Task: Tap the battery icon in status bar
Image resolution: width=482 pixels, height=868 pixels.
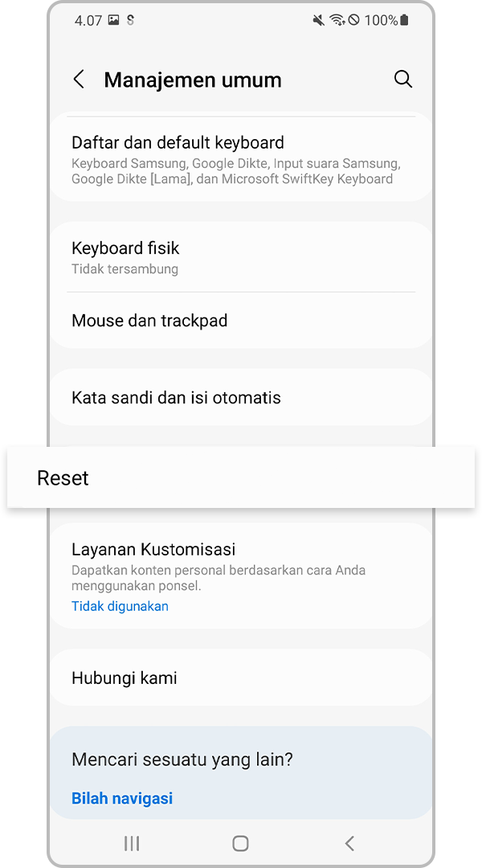Action: coord(404,20)
